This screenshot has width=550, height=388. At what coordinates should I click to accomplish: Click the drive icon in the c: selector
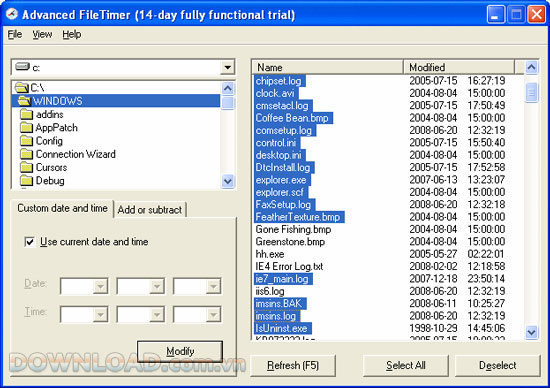(22, 67)
